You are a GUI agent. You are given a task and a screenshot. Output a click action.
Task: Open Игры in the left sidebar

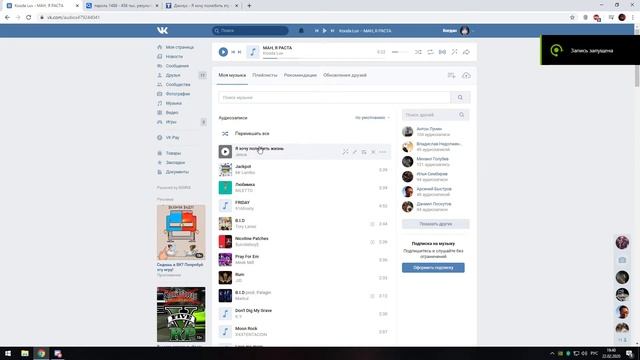click(x=171, y=122)
